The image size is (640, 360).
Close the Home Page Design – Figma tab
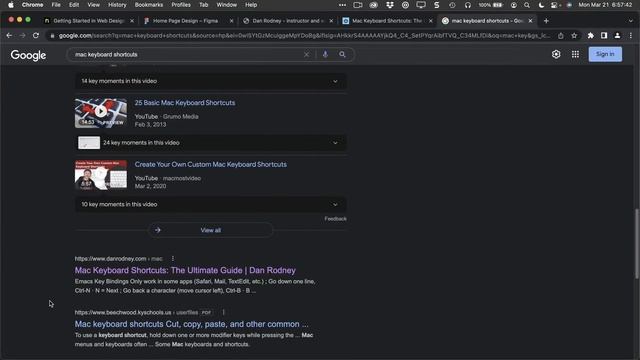click(x=231, y=21)
